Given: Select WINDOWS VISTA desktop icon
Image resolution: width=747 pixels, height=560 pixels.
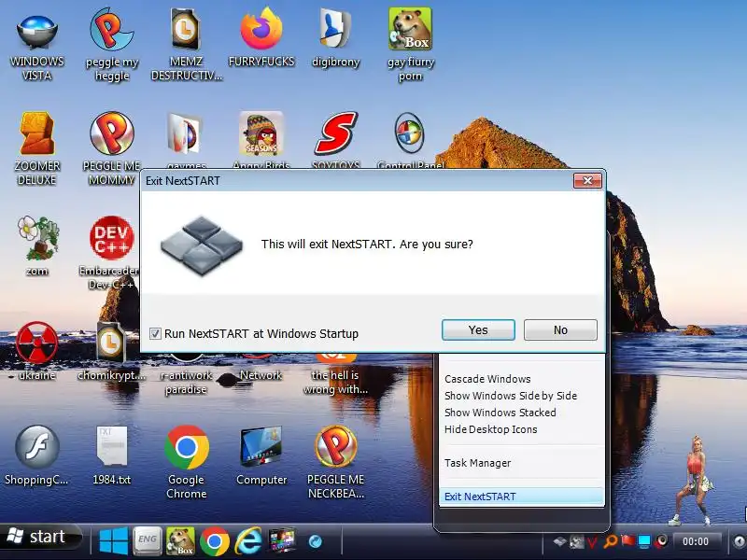Looking at the screenshot, I should click(36, 48).
